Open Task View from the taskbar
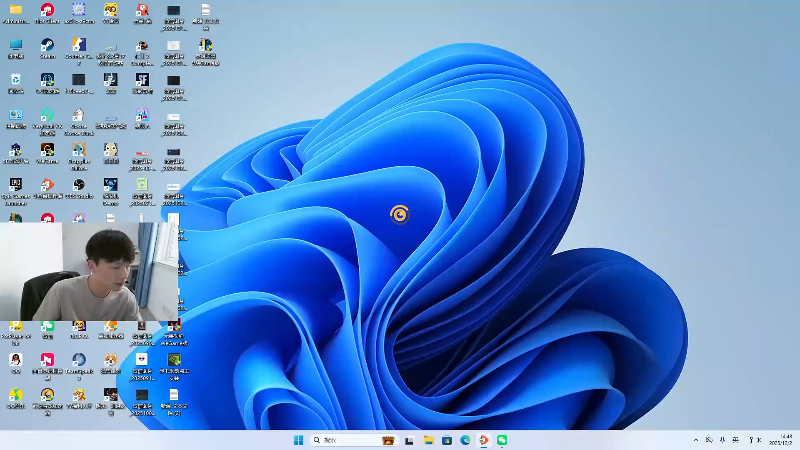 [409, 440]
